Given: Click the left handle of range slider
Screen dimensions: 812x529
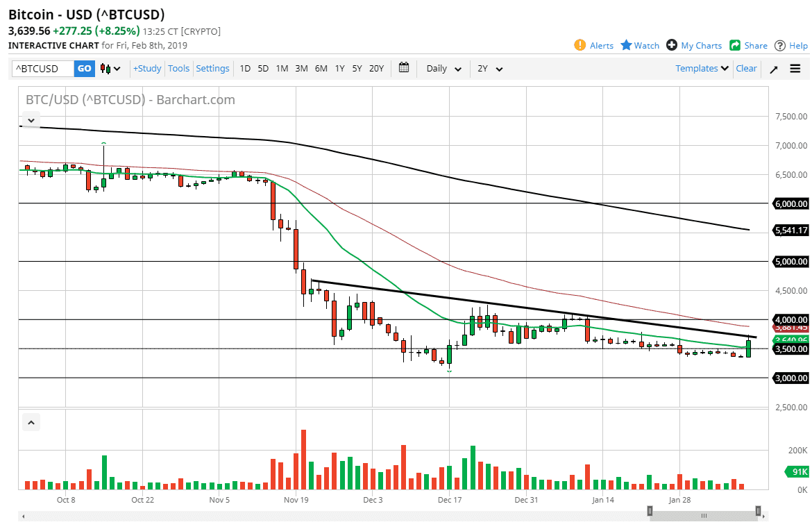Looking at the screenshot, I should [650, 511].
